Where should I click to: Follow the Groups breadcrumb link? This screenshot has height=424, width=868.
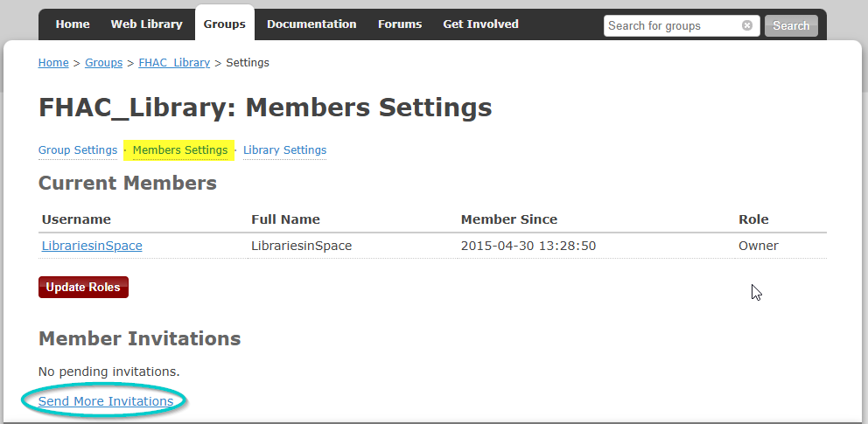(x=103, y=62)
